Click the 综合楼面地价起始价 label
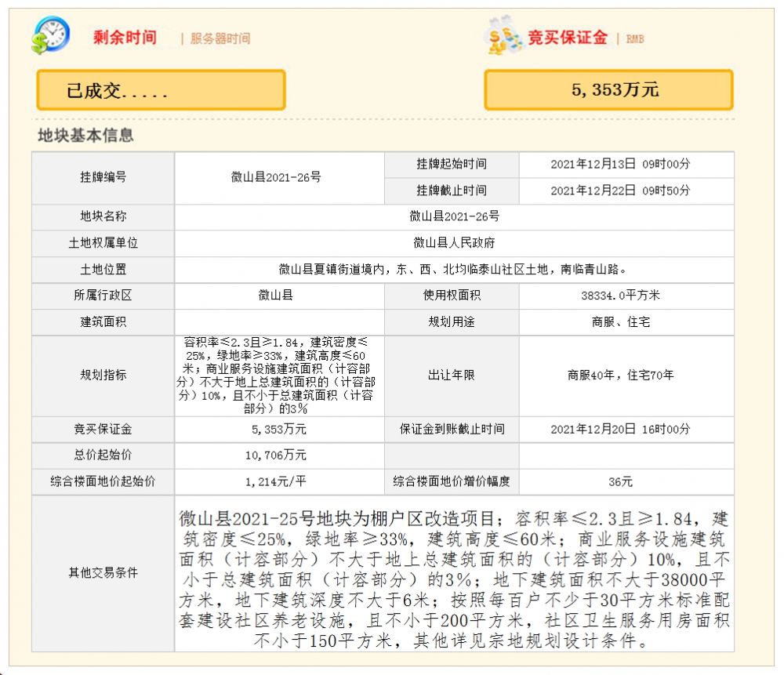784x675 pixels. coord(103,481)
